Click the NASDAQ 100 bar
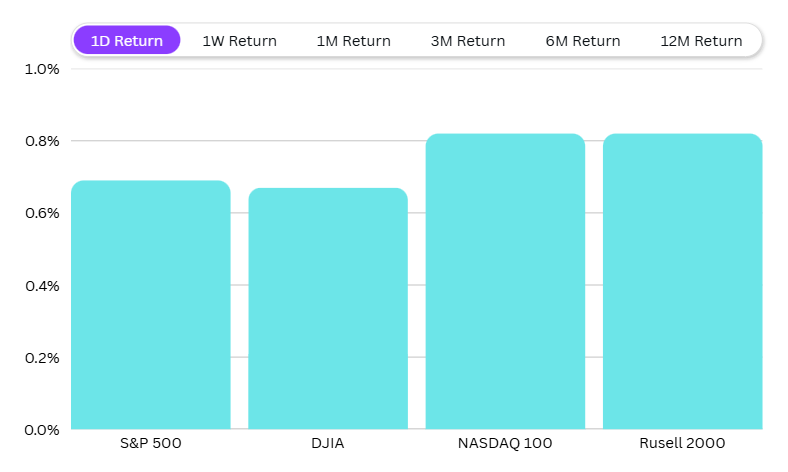The height and width of the screenshot is (472, 788). (505, 281)
